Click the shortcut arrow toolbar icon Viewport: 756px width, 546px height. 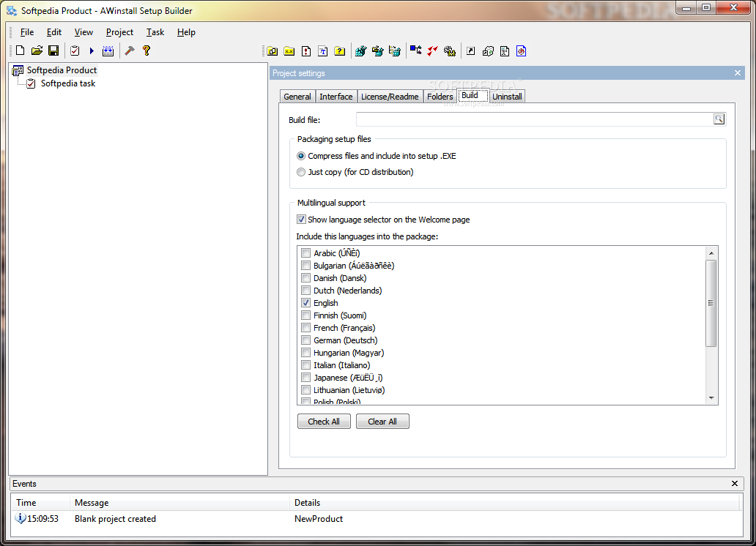[470, 51]
